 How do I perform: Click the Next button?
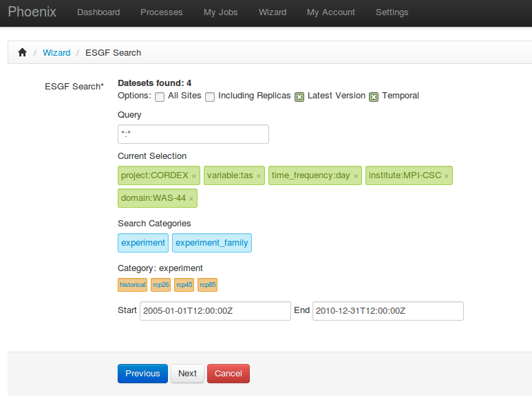(x=187, y=374)
